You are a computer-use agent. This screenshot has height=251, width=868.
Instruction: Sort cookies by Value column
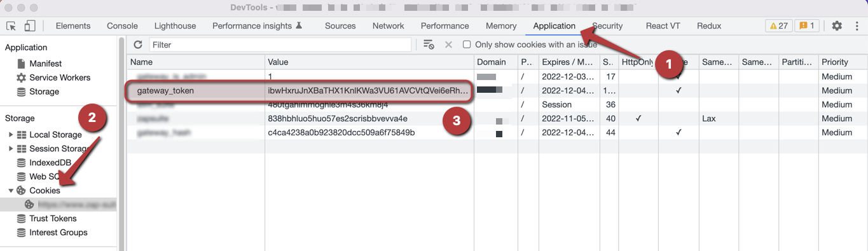[x=369, y=62]
